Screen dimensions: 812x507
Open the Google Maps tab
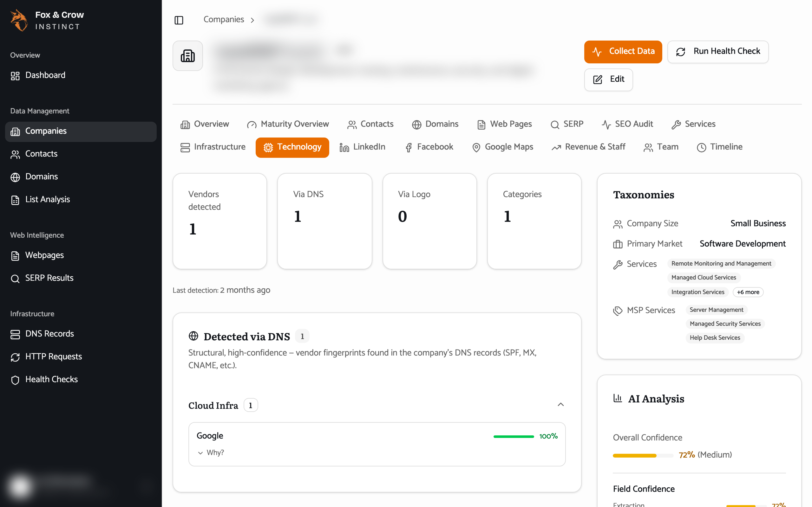click(503, 147)
